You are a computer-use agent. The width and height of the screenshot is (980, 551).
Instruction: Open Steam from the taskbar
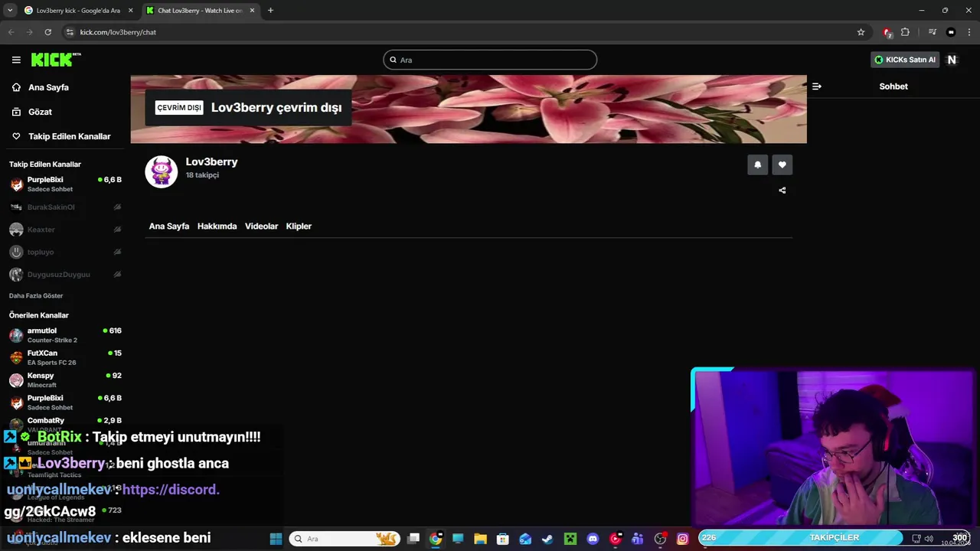tap(547, 539)
